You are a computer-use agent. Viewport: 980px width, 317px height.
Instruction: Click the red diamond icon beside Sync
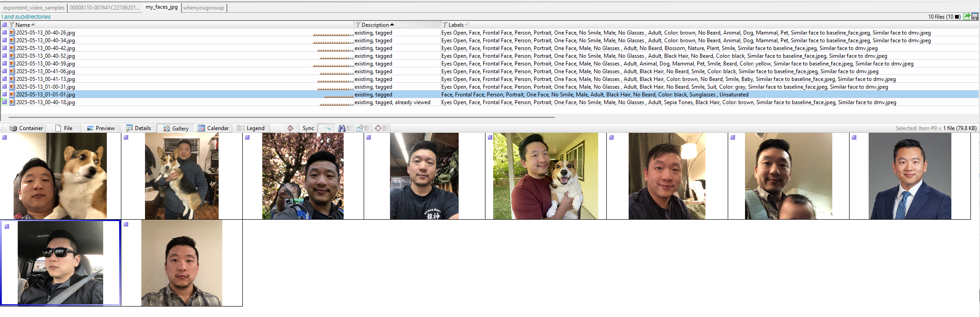(x=290, y=128)
